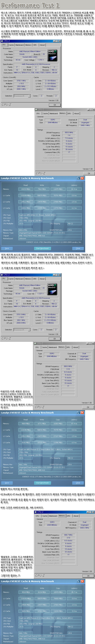The width and height of the screenshot is (95, 644).
Task: Close the Everest benchmark window showing 42.9 ns latency
Action: [x=82, y=178]
